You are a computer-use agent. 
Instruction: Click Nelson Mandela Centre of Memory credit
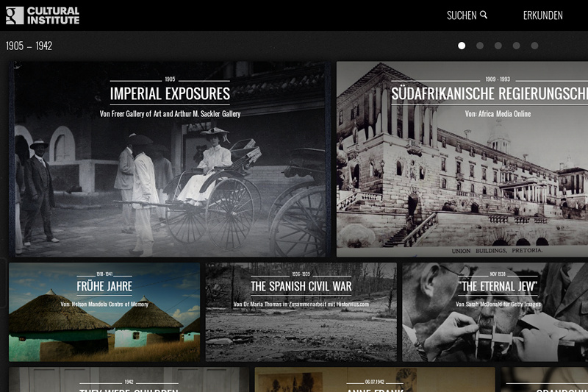[104, 304]
